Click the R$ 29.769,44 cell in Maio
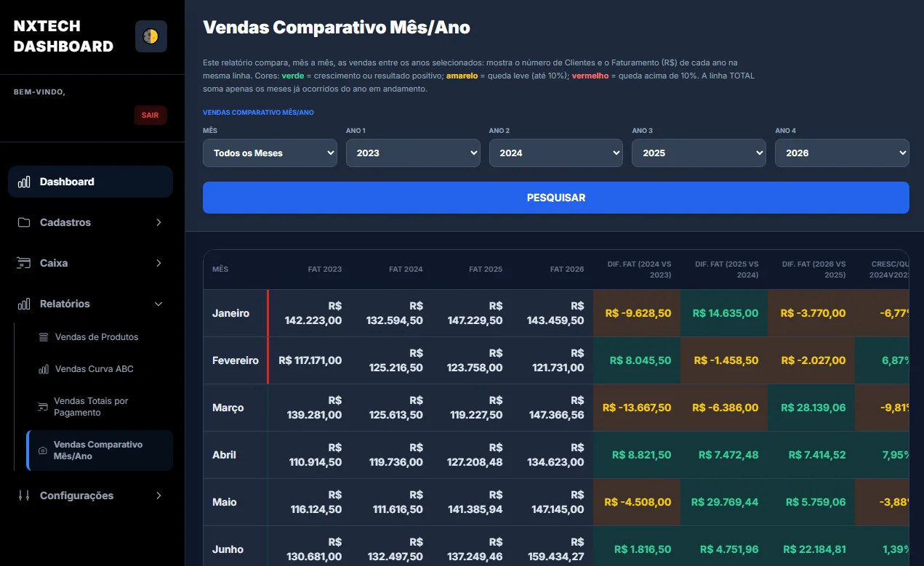This screenshot has width=924, height=566. coord(724,502)
